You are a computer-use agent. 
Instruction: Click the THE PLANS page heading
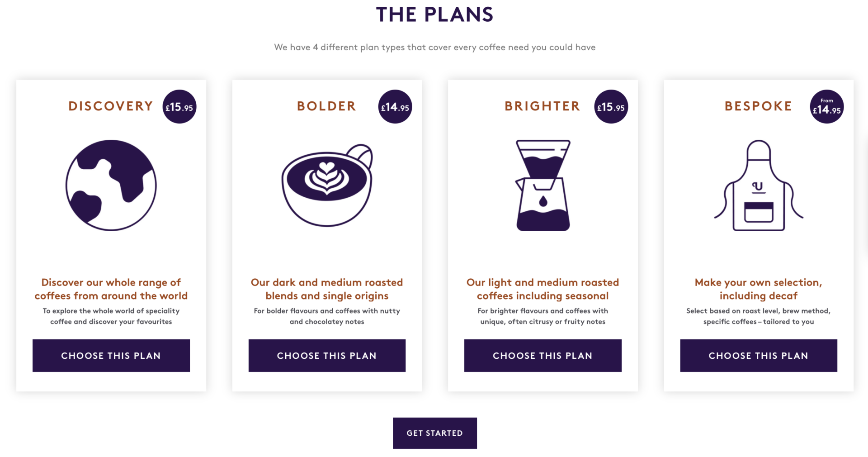(434, 14)
